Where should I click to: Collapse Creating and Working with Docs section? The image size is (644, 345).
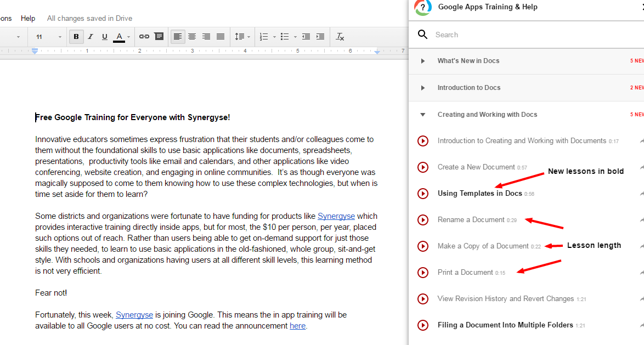pos(422,115)
